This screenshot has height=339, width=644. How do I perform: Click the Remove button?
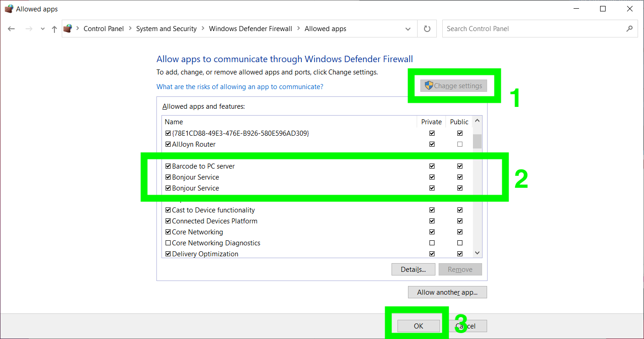(x=460, y=270)
